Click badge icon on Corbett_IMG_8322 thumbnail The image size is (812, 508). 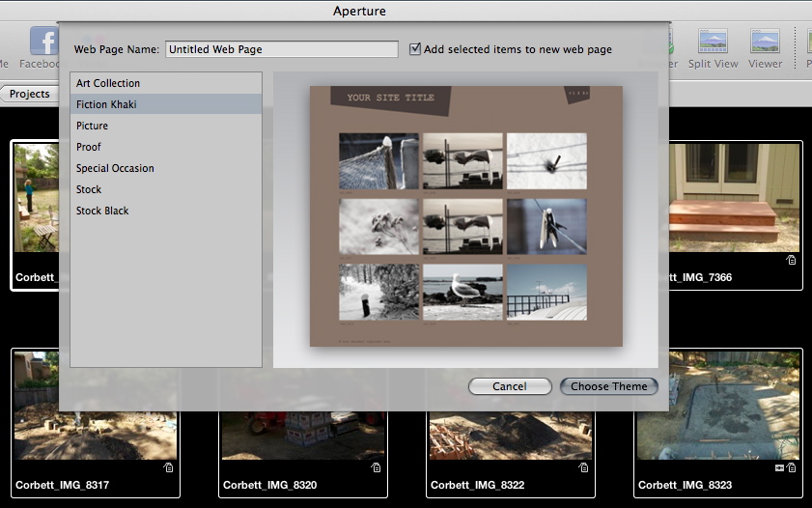click(583, 467)
